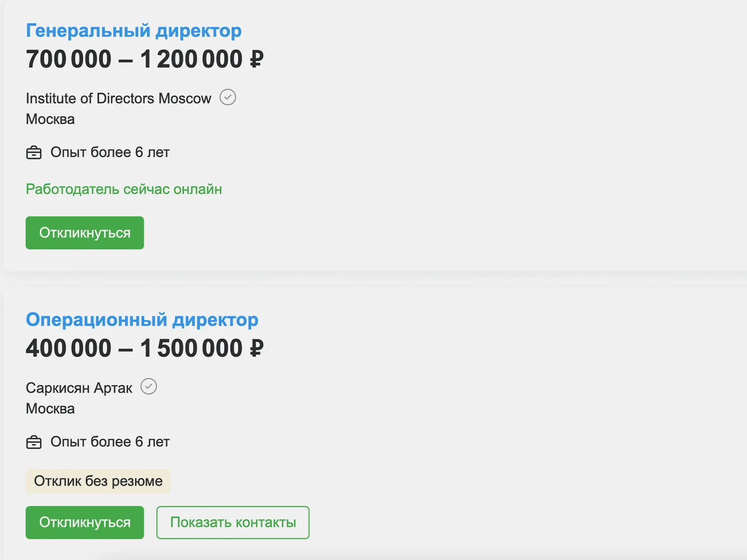Click the verified checkmark beside Саркисян Артак
Image resolution: width=747 pixels, height=560 pixels.
coord(148,387)
